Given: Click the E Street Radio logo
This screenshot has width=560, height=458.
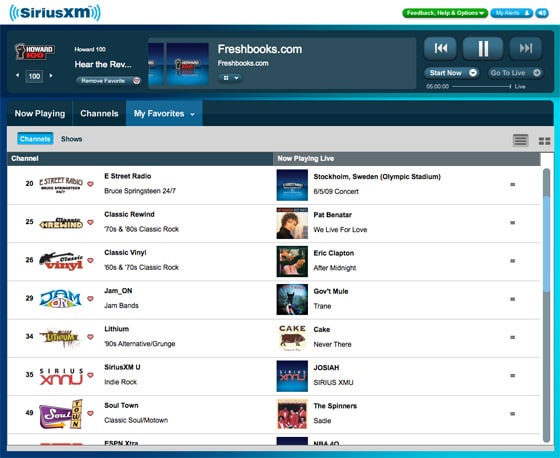Looking at the screenshot, I should coord(61,184).
